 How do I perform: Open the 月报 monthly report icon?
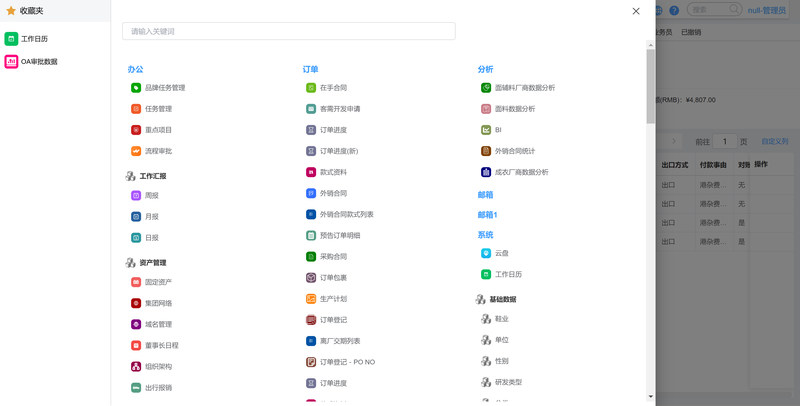(136, 216)
